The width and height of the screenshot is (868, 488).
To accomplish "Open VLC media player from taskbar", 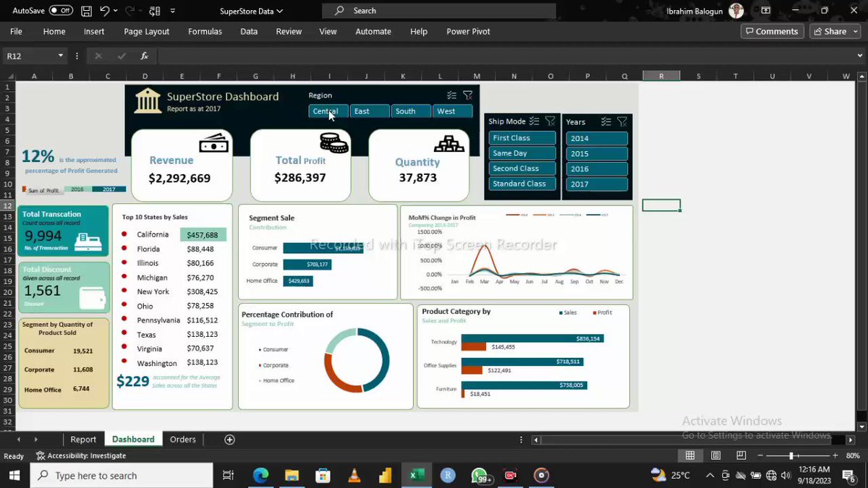I will coord(354,475).
